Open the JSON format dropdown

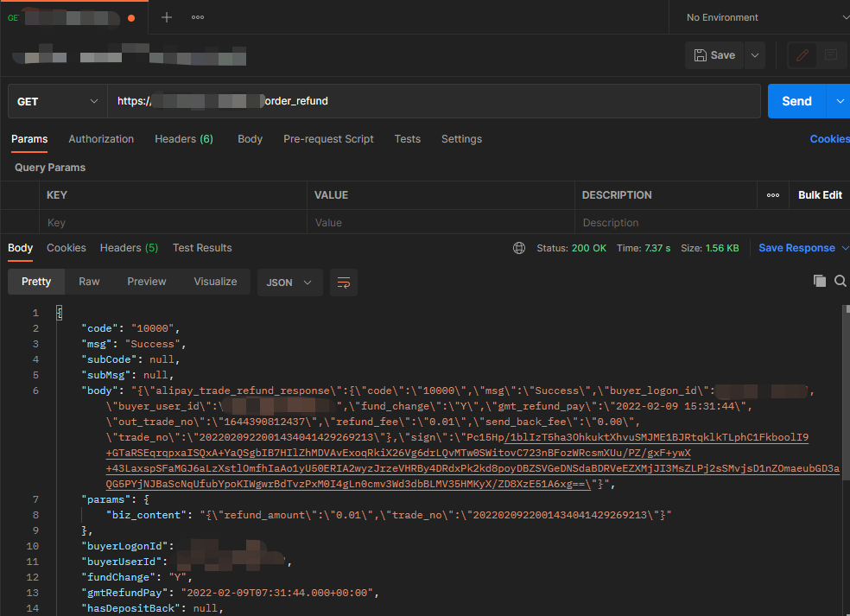289,283
